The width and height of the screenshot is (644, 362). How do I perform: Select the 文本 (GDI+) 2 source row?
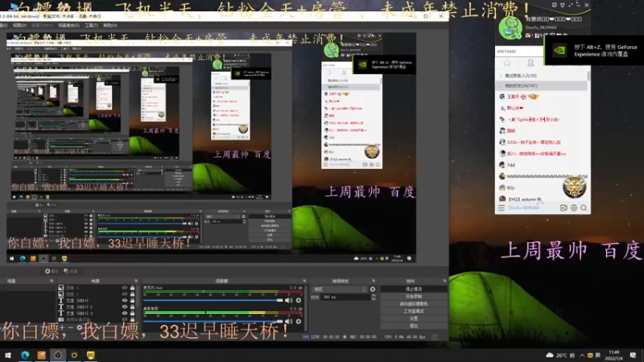(x=97, y=306)
